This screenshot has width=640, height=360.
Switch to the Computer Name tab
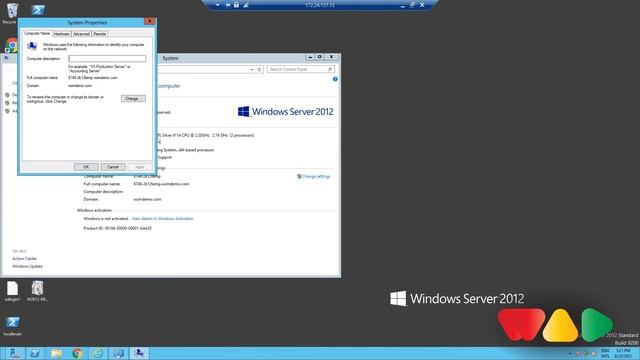coord(37,33)
